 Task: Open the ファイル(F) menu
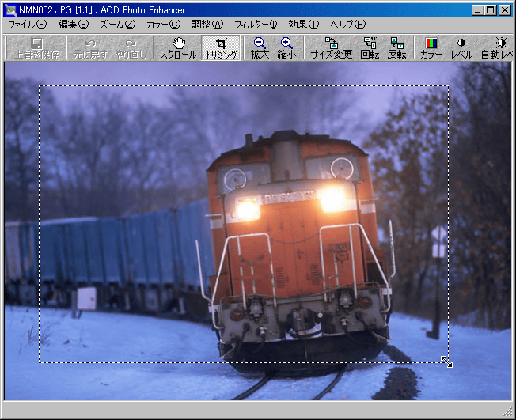click(28, 25)
